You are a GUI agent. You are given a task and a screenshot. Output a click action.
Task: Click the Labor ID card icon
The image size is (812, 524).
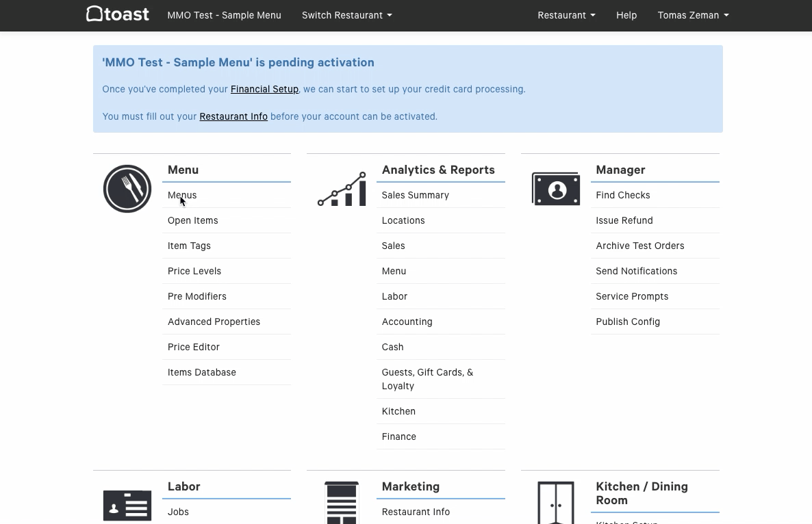point(127,506)
